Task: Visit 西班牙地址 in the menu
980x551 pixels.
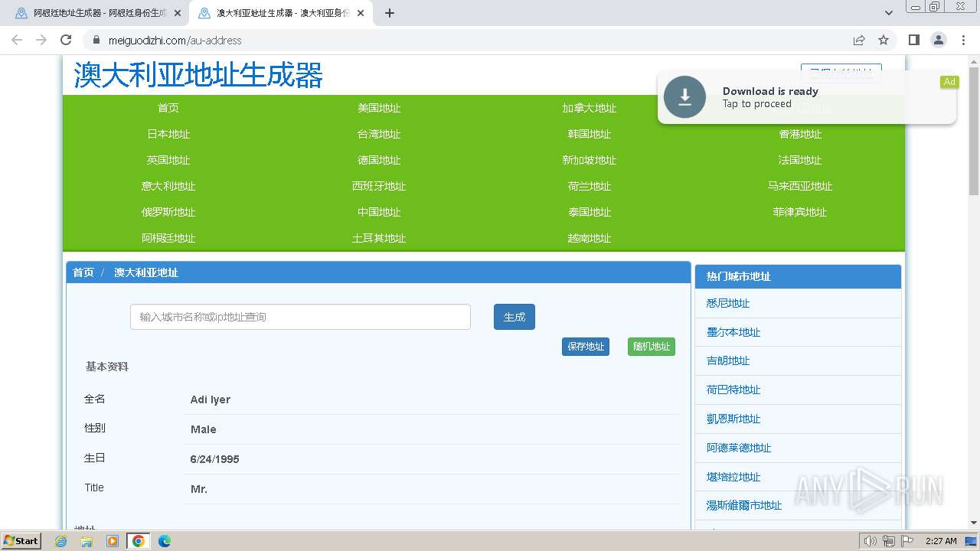Action: pyautogui.click(x=379, y=186)
